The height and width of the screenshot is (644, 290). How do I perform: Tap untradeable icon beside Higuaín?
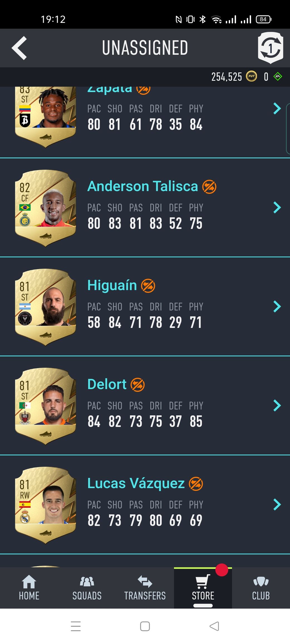148,286
